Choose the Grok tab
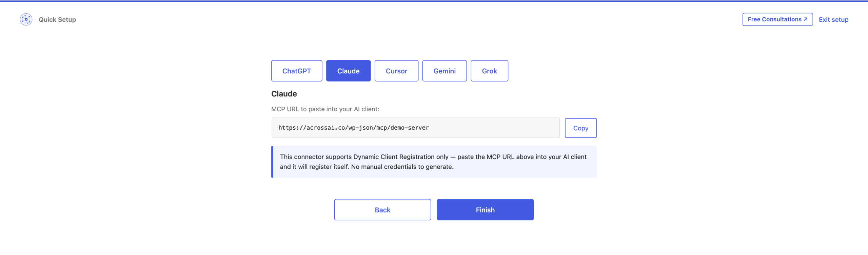Screen dimensions: 868x255 (x=489, y=71)
